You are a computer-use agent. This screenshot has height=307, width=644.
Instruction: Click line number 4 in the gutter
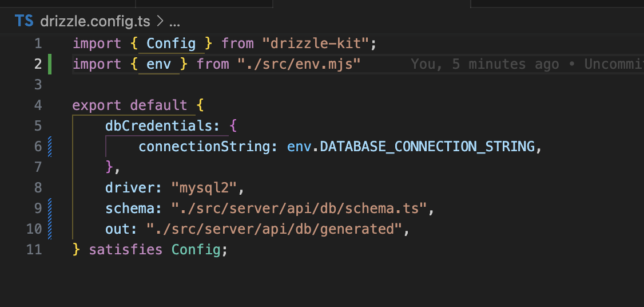point(38,105)
